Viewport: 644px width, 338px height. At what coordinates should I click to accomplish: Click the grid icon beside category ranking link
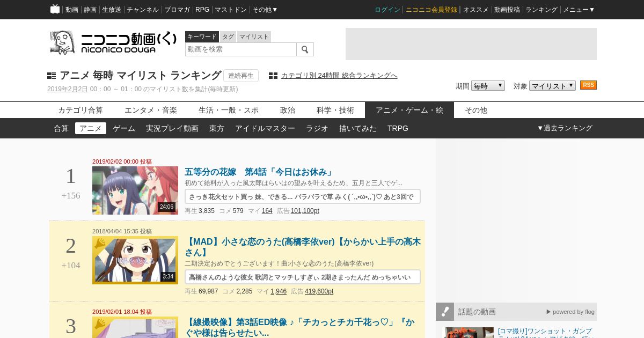pos(273,76)
